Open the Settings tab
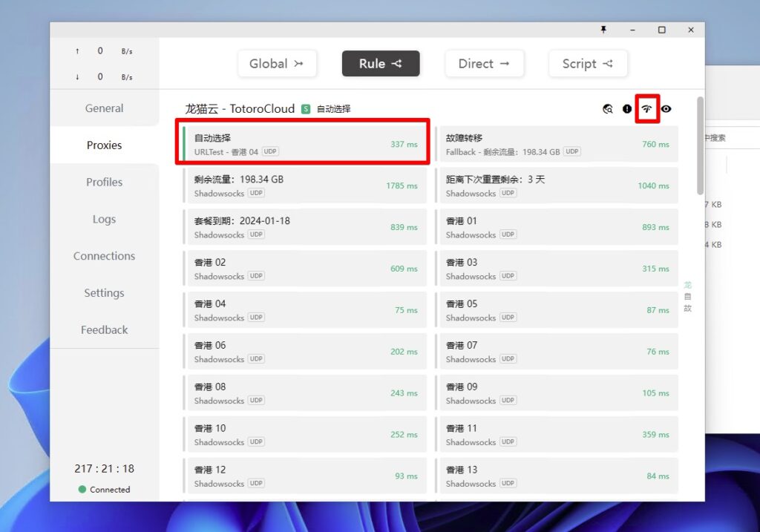 [x=104, y=293]
